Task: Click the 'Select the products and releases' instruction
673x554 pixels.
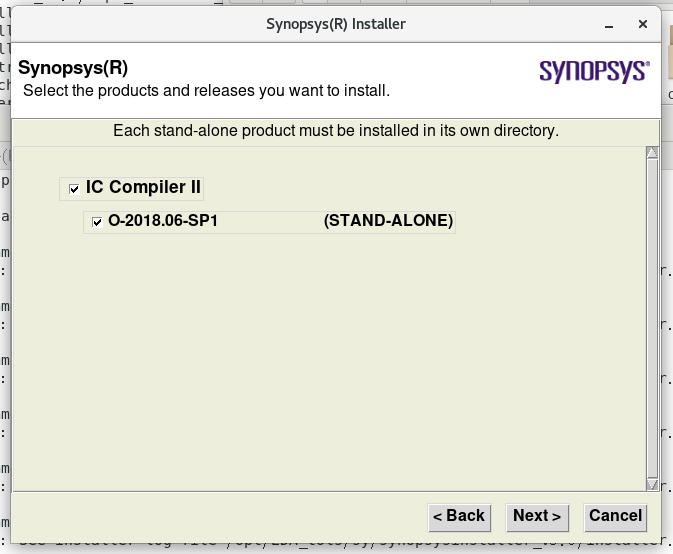Action: [x=206, y=91]
